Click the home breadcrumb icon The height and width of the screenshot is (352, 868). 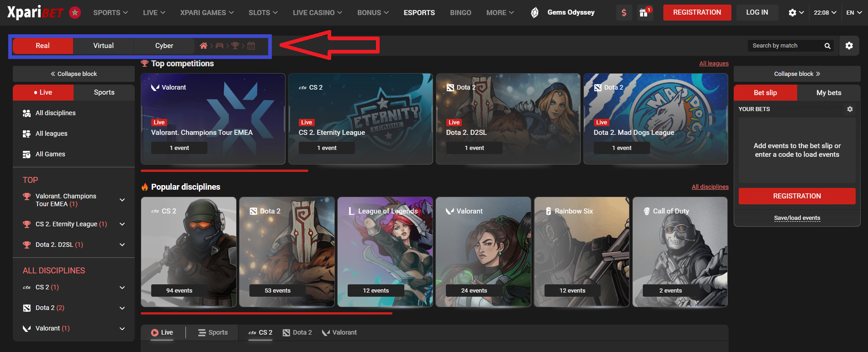pos(204,46)
